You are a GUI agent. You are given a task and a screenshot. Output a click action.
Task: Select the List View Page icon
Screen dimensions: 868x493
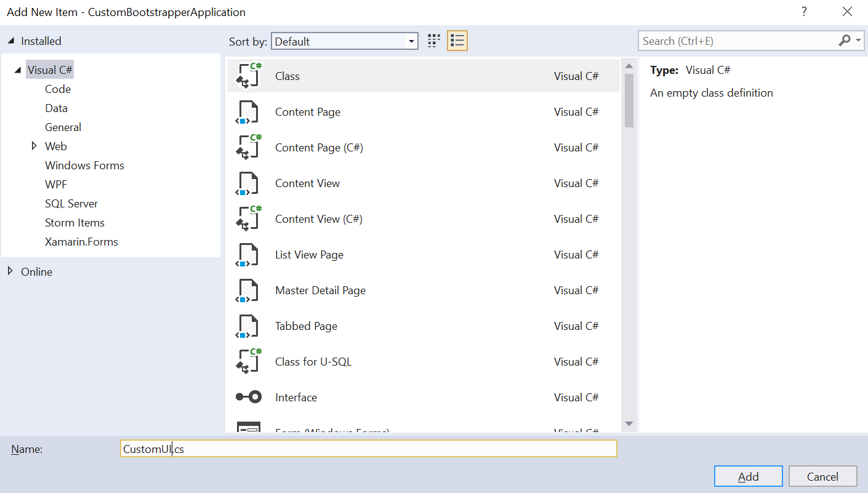(247, 255)
